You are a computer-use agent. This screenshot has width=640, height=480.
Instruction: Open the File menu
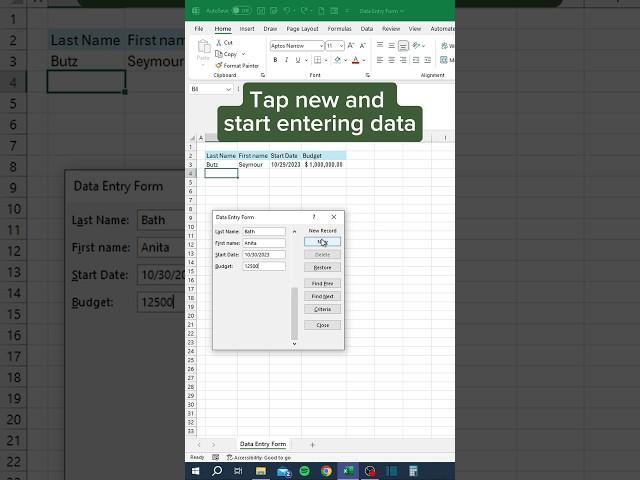point(199,29)
